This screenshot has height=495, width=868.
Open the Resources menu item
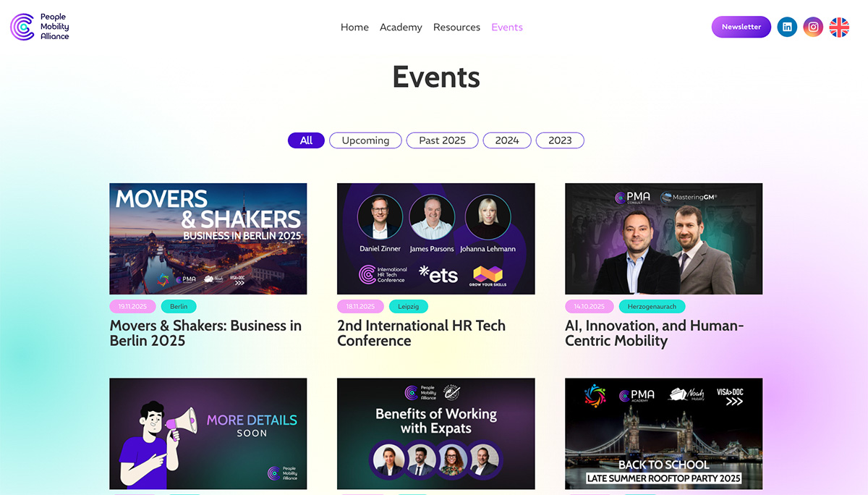click(456, 27)
